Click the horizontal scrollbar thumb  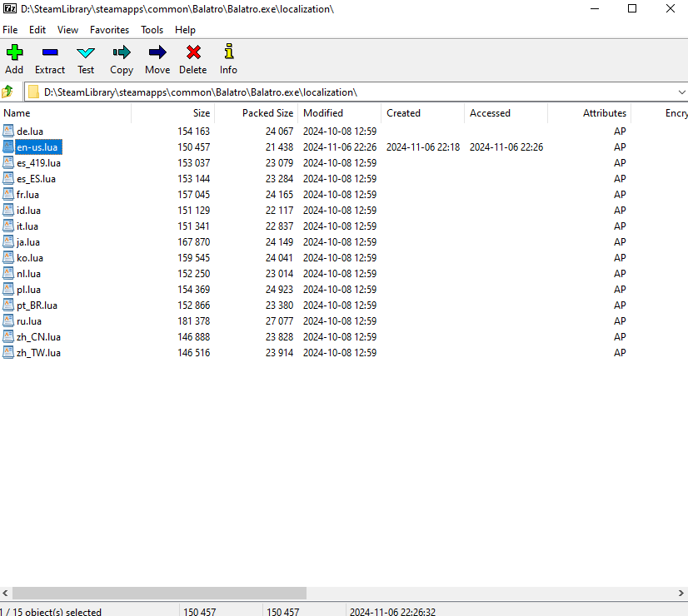159,593
